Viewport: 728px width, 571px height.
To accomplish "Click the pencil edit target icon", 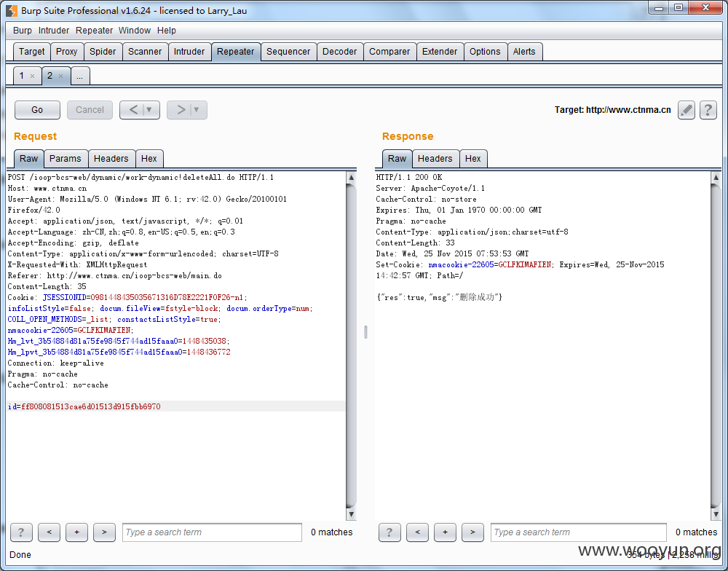I will pyautogui.click(x=687, y=110).
